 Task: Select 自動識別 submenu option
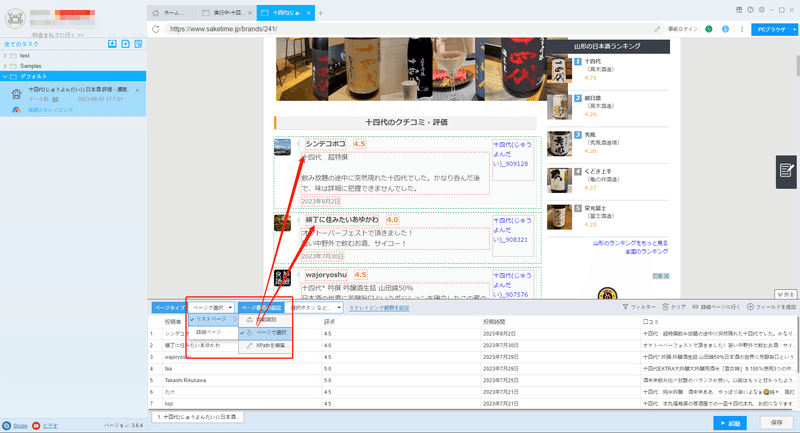click(265, 320)
